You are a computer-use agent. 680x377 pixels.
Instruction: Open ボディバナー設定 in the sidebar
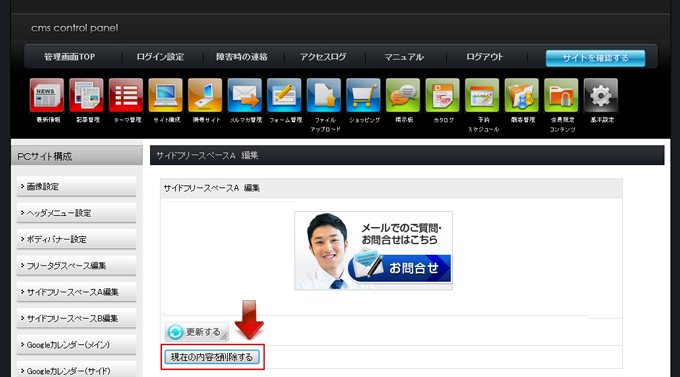pyautogui.click(x=76, y=239)
